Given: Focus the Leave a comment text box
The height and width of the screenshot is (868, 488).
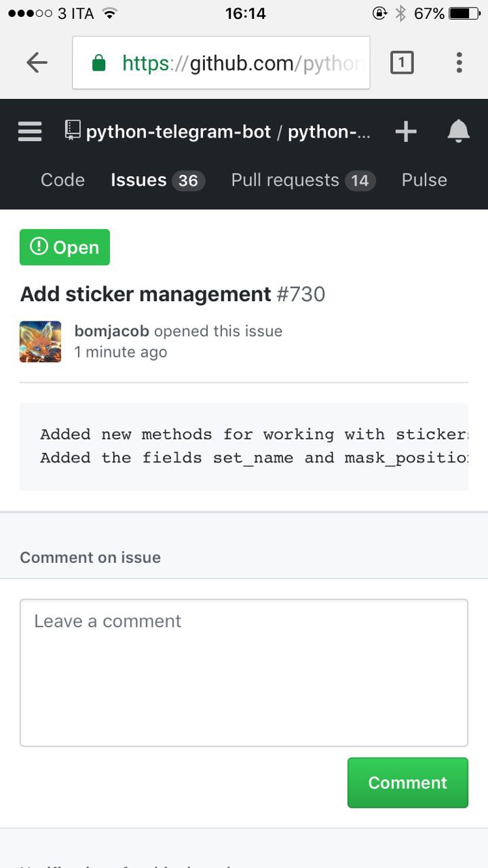Looking at the screenshot, I should tap(244, 672).
